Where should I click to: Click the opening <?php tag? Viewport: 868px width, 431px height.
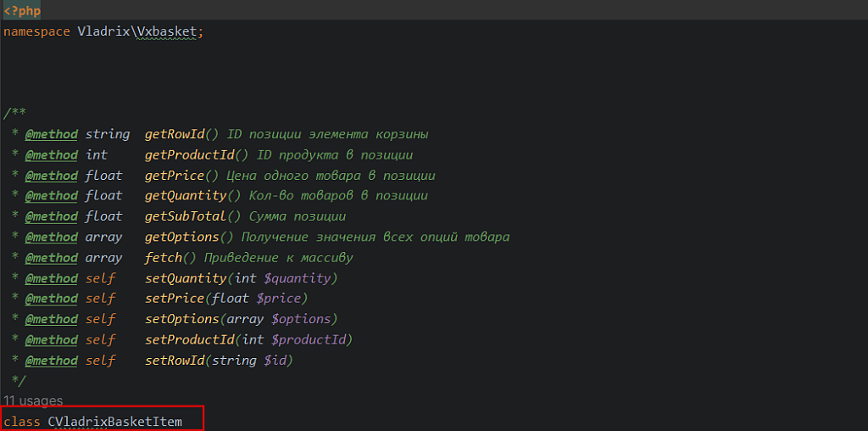point(21,11)
